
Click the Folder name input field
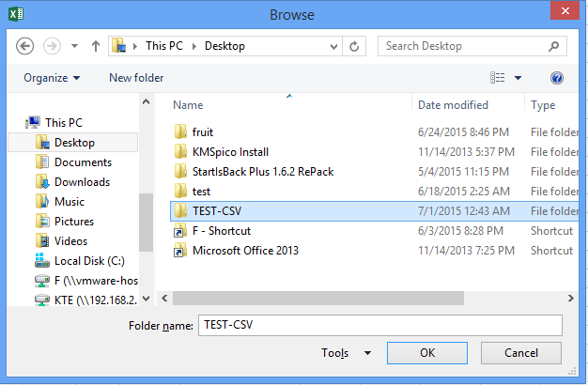pyautogui.click(x=379, y=325)
